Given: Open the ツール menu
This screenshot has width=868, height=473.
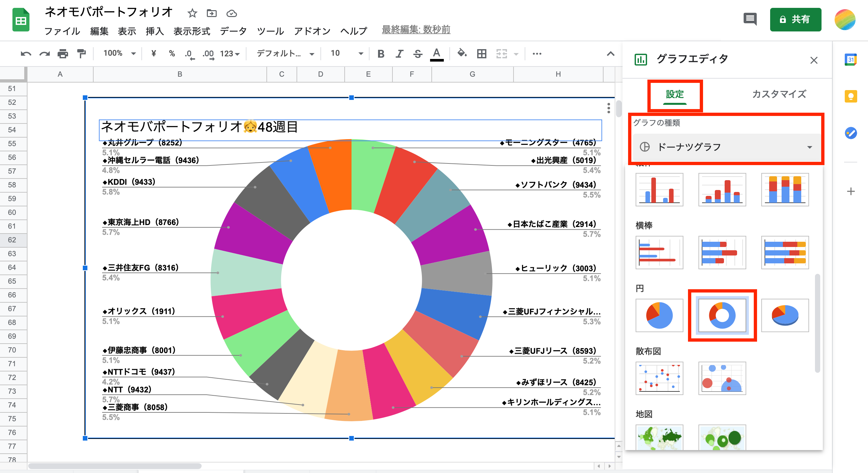Looking at the screenshot, I should coord(270,31).
